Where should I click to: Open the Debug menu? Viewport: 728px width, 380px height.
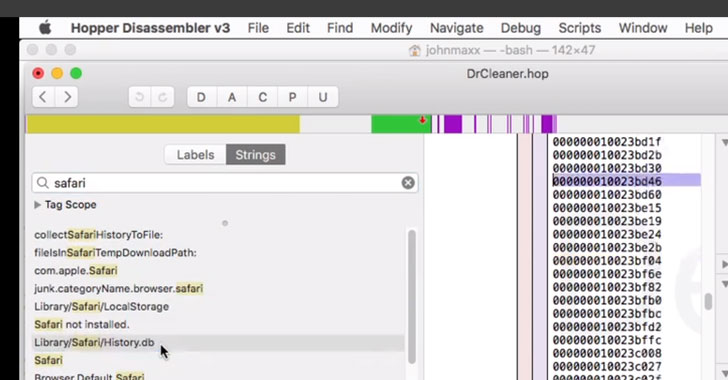click(520, 28)
